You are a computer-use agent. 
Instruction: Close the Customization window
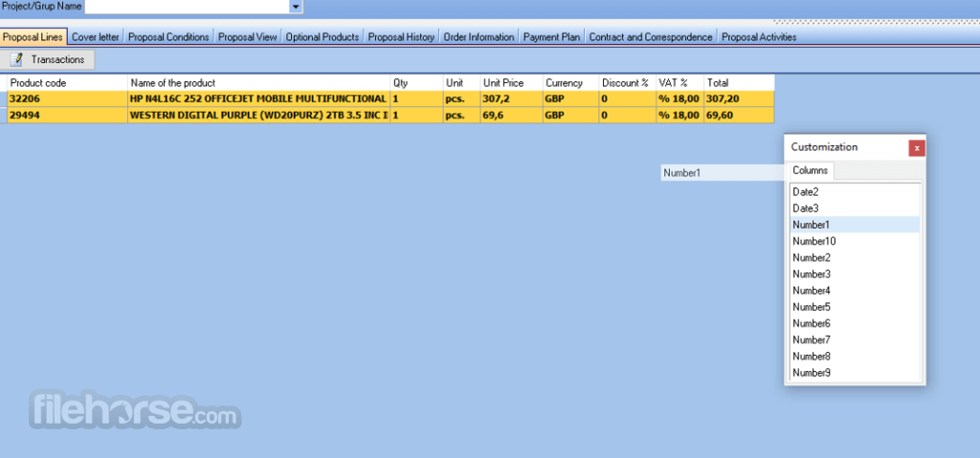916,148
